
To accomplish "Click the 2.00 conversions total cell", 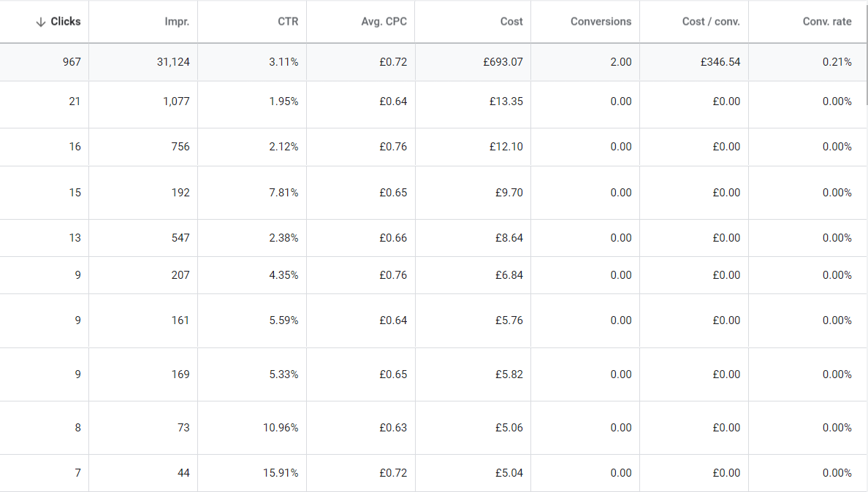I will [620, 62].
